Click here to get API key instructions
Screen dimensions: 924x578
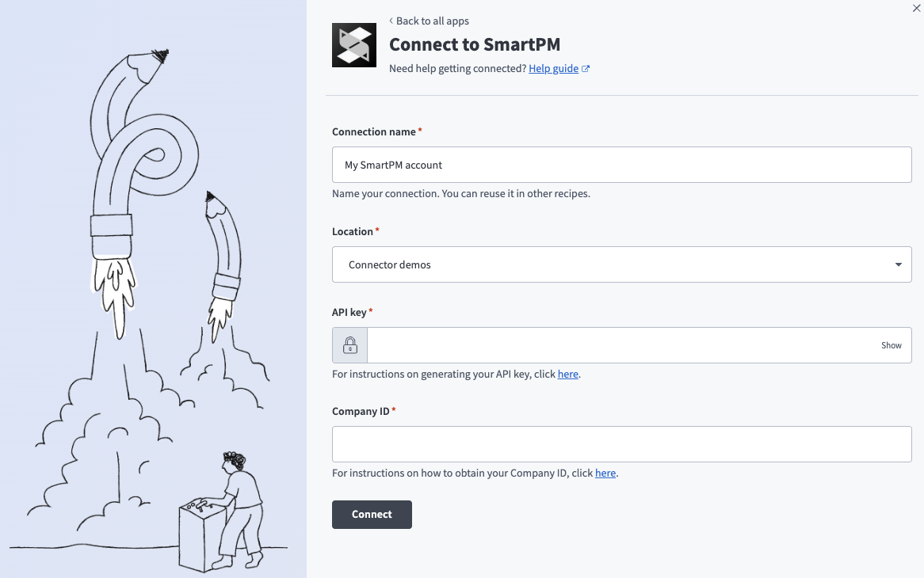pyautogui.click(x=567, y=374)
